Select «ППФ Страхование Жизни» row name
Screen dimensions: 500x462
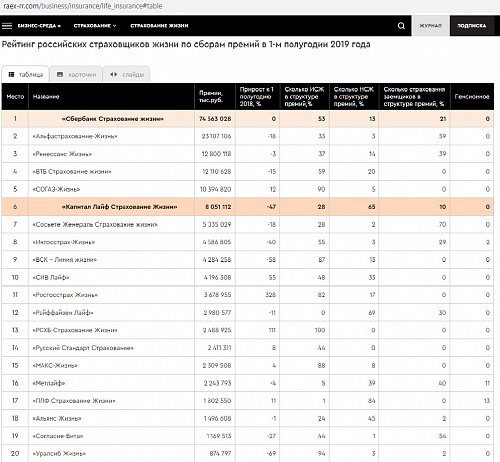(74, 401)
